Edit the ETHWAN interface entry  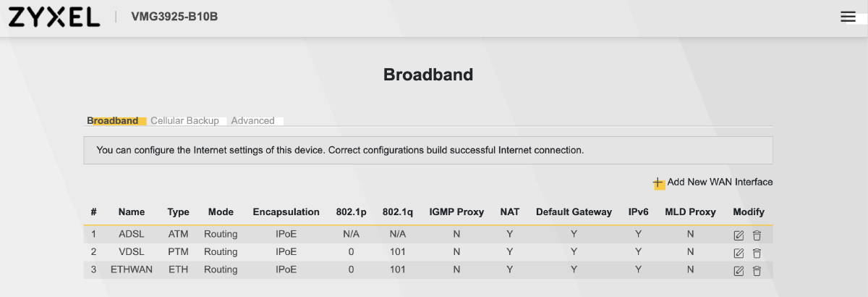pyautogui.click(x=739, y=270)
